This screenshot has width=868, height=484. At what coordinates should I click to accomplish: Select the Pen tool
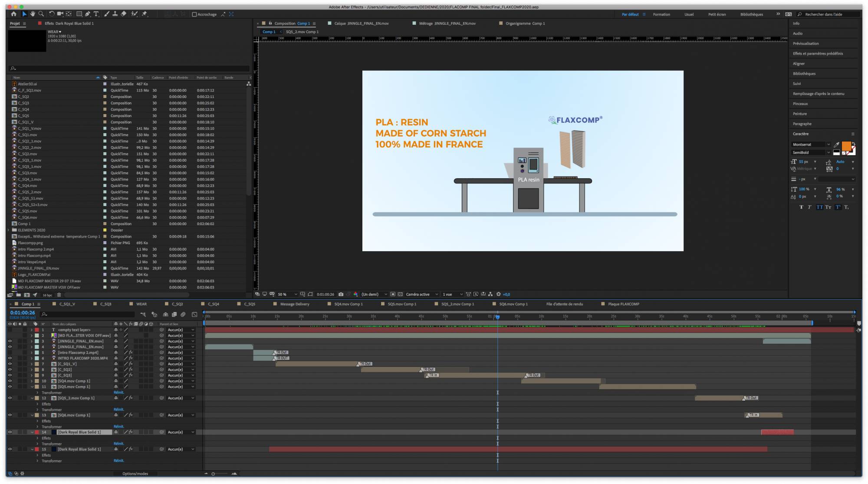tap(88, 14)
